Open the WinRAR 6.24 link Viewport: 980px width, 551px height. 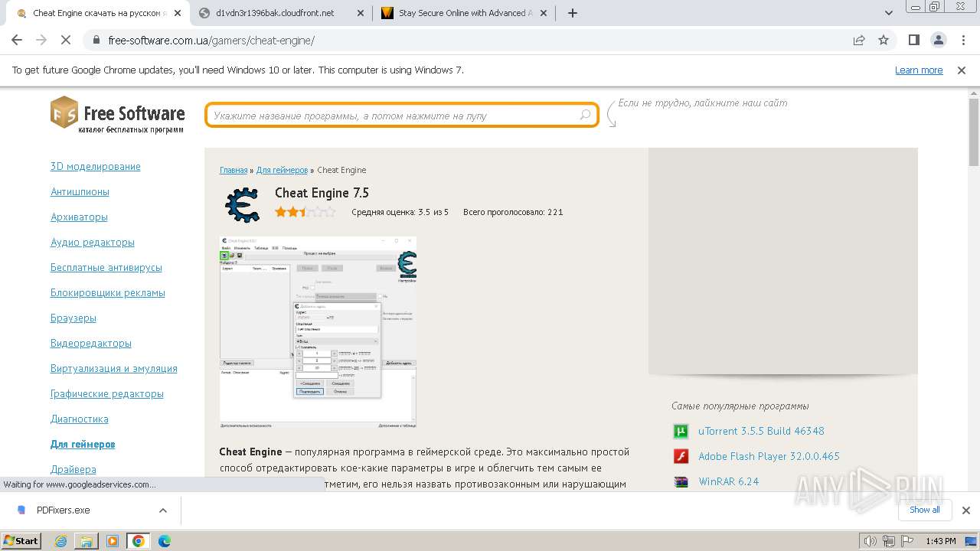[728, 481]
